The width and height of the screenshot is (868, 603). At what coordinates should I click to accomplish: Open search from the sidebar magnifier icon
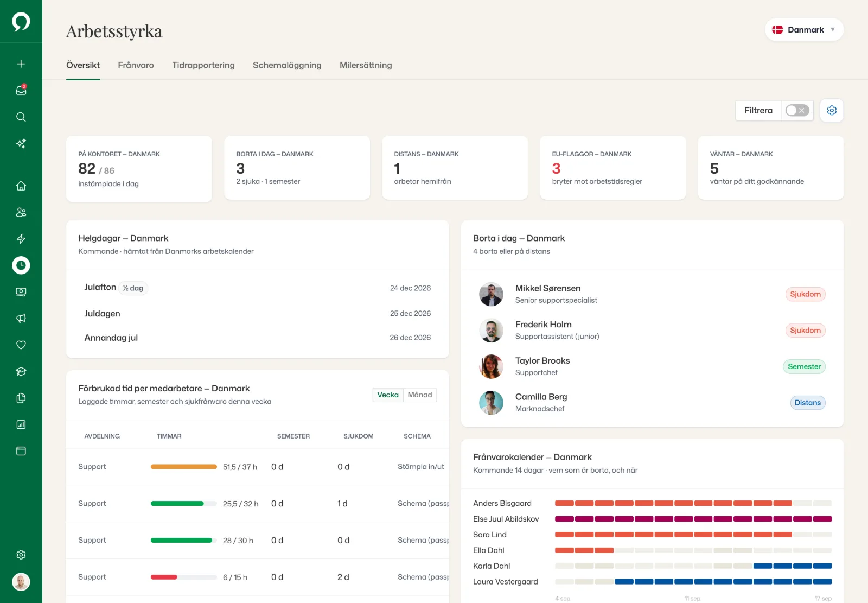(21, 117)
